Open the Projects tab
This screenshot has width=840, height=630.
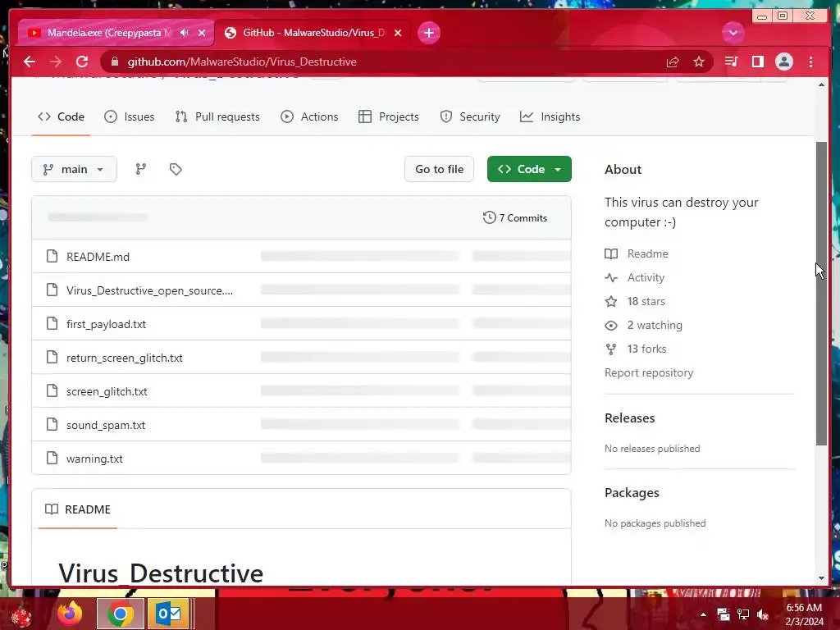point(388,116)
